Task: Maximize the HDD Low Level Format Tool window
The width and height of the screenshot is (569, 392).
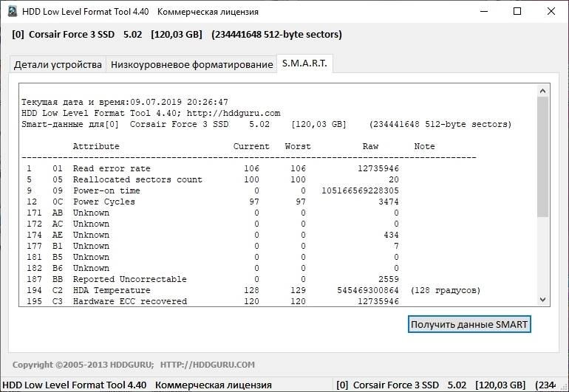Action: (x=517, y=12)
